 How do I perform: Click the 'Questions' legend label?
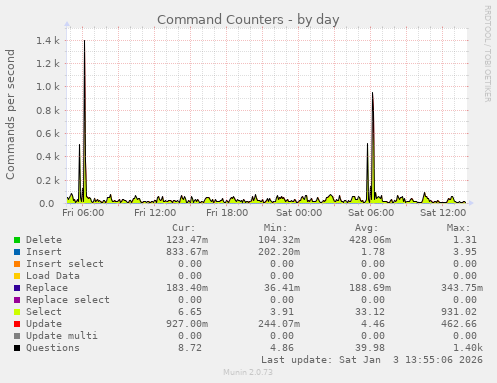(x=53, y=348)
